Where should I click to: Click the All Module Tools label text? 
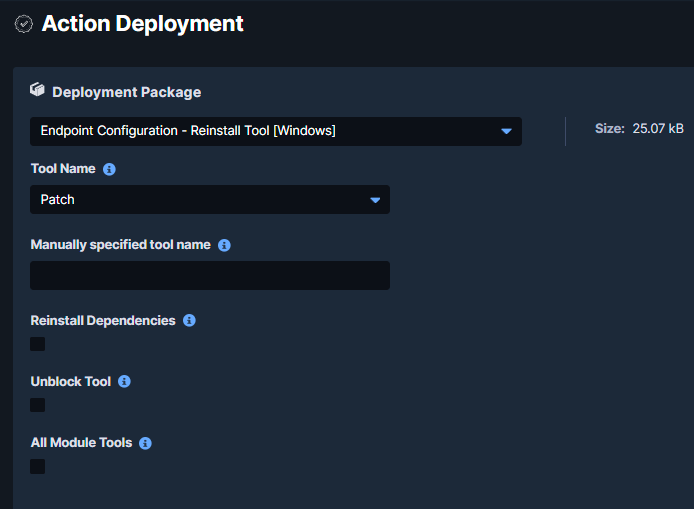81,443
